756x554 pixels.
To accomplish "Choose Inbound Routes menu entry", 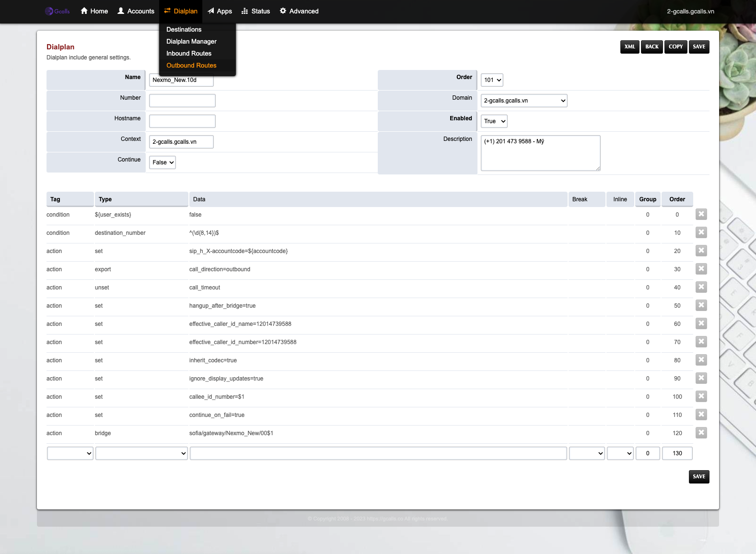I will pyautogui.click(x=188, y=54).
